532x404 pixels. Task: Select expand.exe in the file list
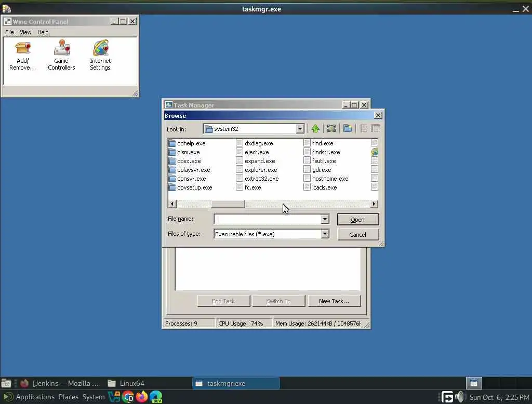pos(260,161)
